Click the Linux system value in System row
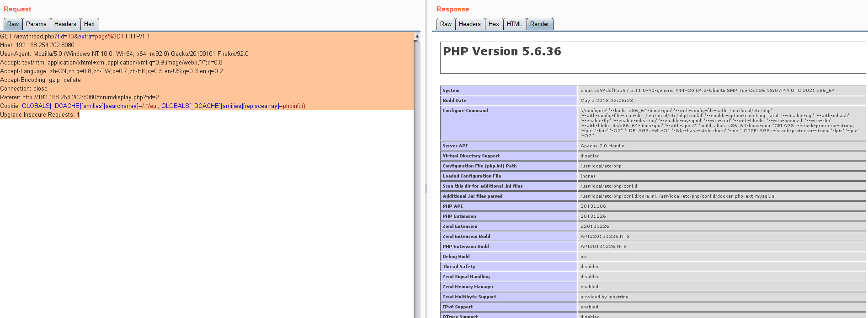868x318 pixels. (708, 91)
